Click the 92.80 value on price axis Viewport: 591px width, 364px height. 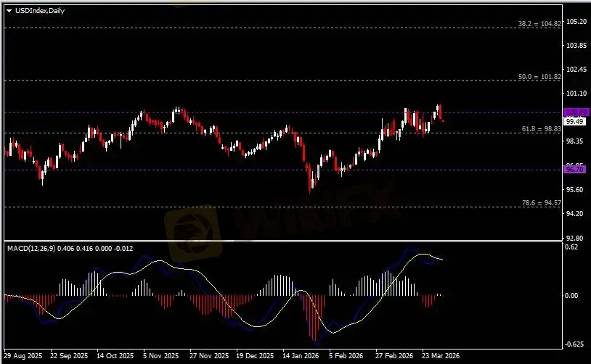(x=576, y=238)
